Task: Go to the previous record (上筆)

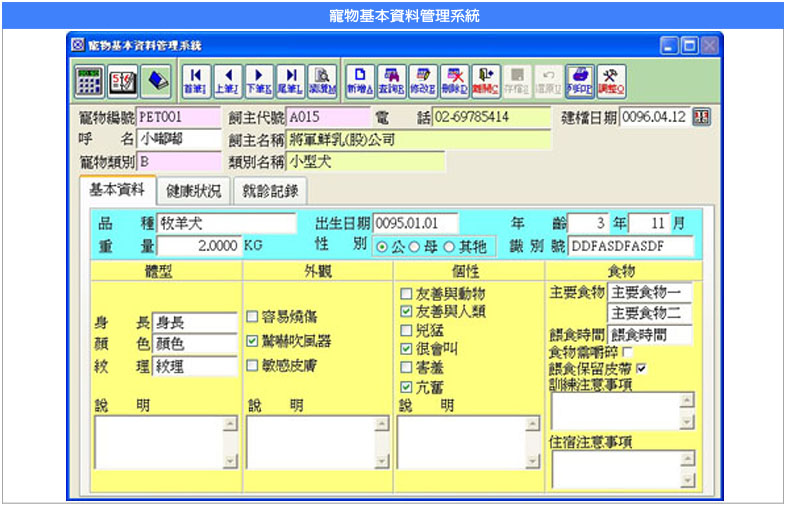Action: tap(227, 79)
